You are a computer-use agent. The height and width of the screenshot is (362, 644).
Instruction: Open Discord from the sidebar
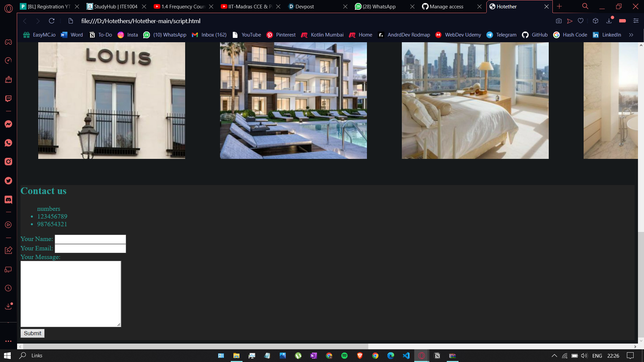click(x=8, y=199)
